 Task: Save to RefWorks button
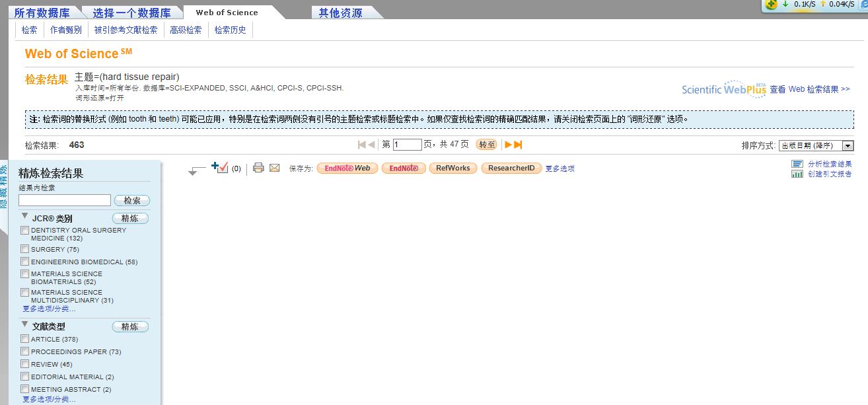pyautogui.click(x=453, y=168)
